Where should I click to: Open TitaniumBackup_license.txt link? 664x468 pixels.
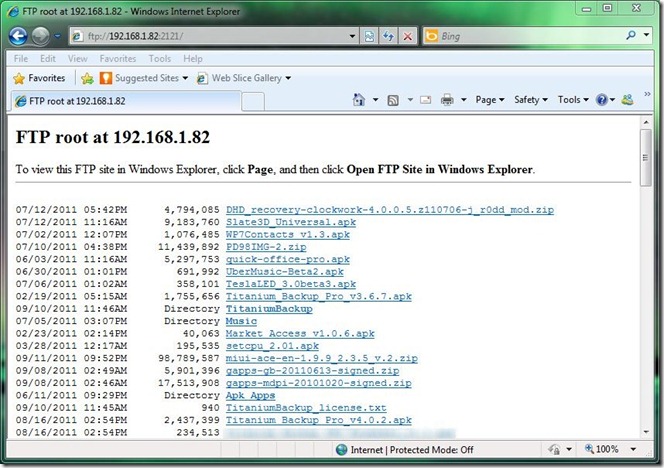point(306,407)
